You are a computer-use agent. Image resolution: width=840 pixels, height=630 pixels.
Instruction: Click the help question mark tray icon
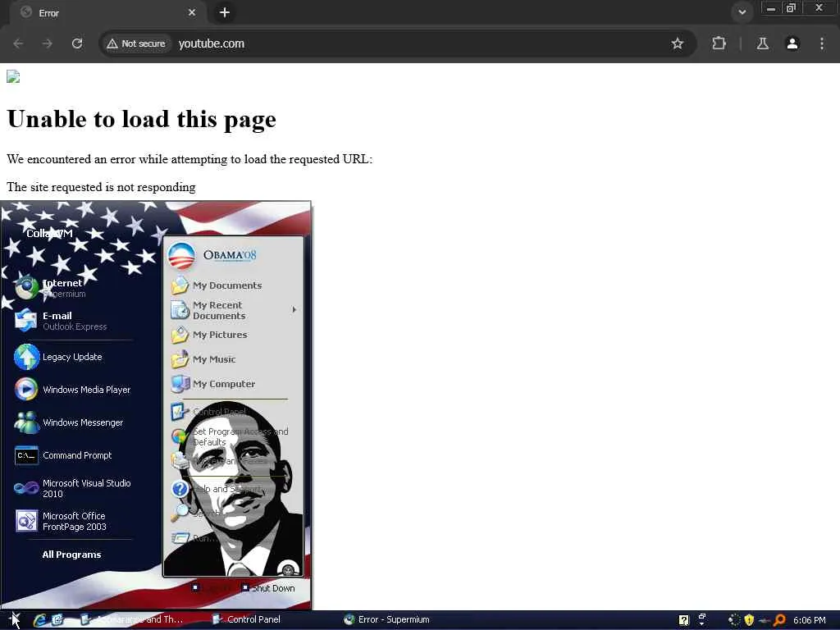click(683, 620)
